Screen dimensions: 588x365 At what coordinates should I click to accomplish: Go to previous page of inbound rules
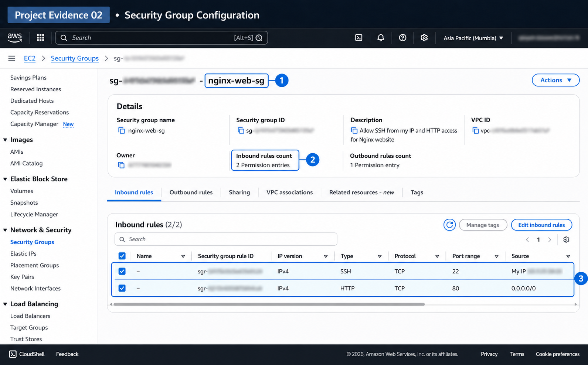tap(527, 240)
